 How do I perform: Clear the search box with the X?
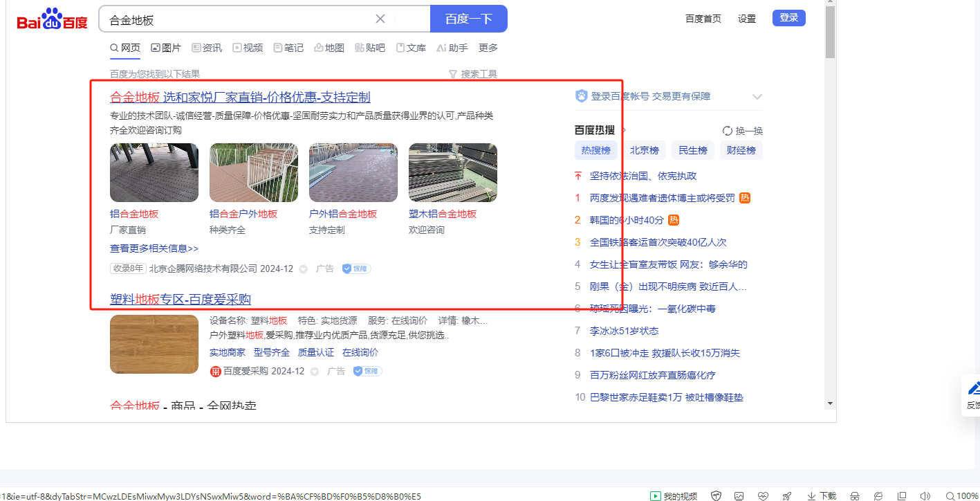(380, 19)
